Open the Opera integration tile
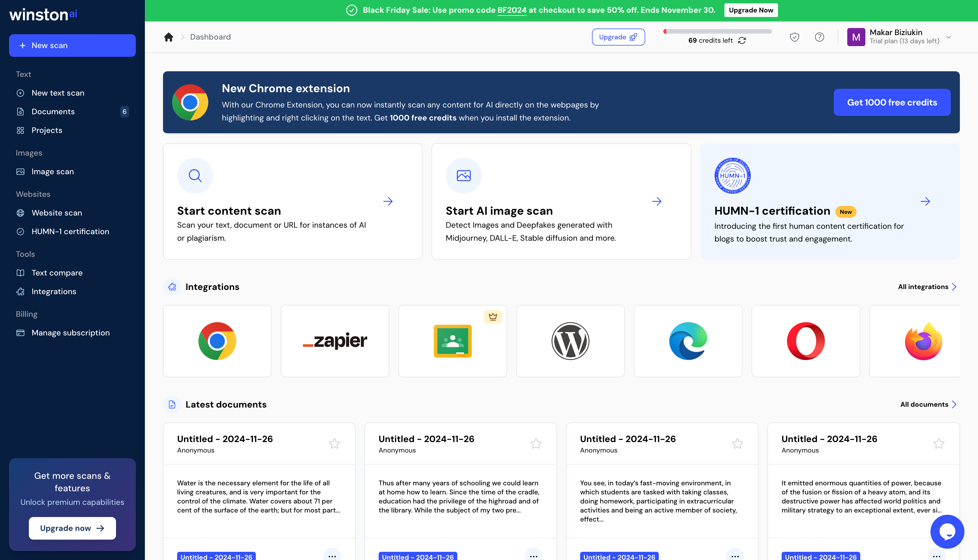The image size is (978, 560). click(806, 341)
